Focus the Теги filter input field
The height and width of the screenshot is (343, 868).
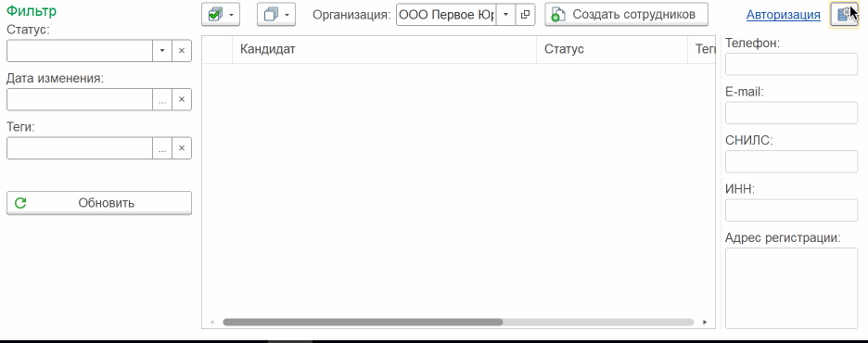[80, 148]
